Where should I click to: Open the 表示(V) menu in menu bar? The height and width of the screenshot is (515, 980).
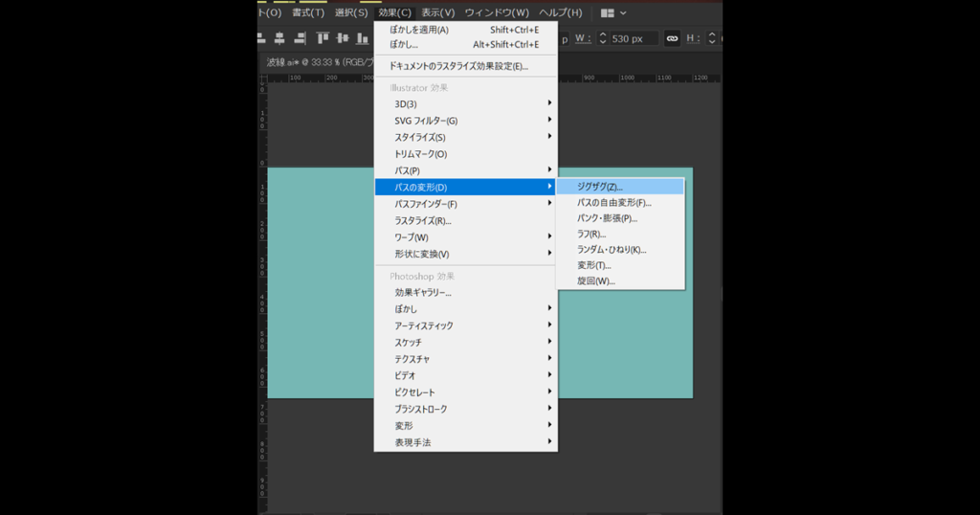(437, 12)
